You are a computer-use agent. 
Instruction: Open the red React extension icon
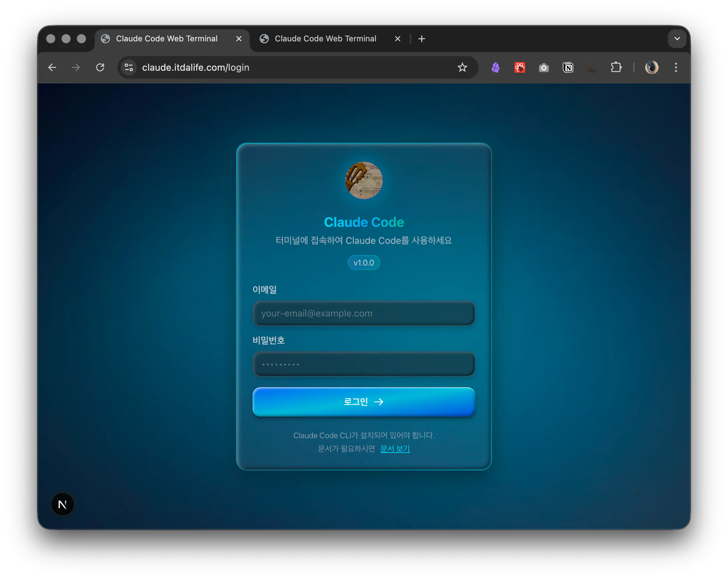[x=520, y=67]
